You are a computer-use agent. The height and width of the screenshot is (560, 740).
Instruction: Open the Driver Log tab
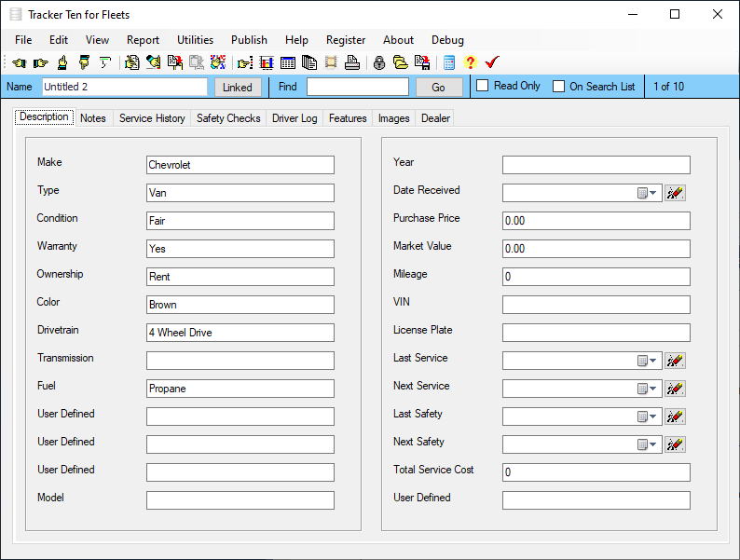(295, 118)
